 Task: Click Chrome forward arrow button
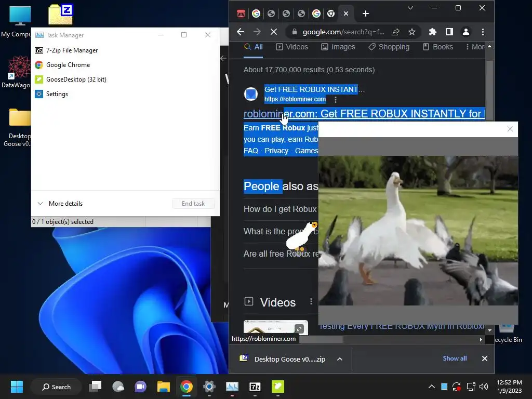(x=257, y=32)
